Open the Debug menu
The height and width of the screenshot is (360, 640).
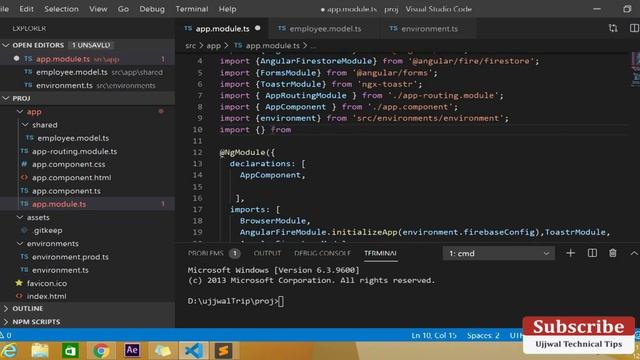pos(152,9)
